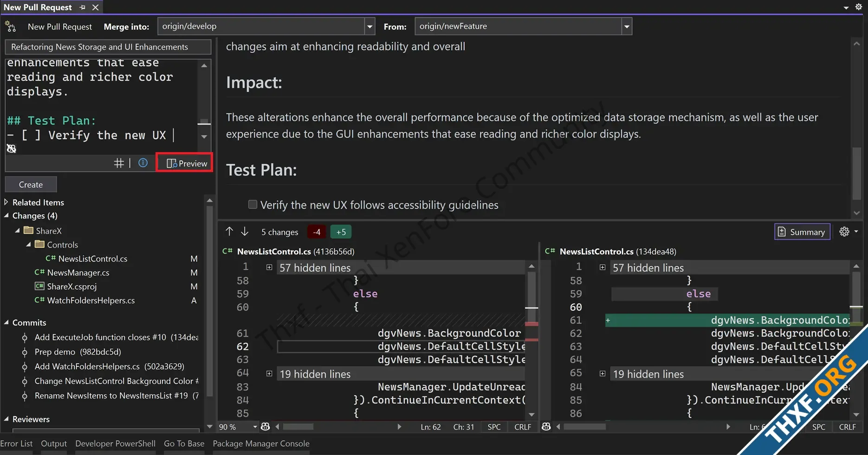868x455 pixels.
Task: Click the preview pane vertical scrollbar thumb
Action: [x=857, y=174]
